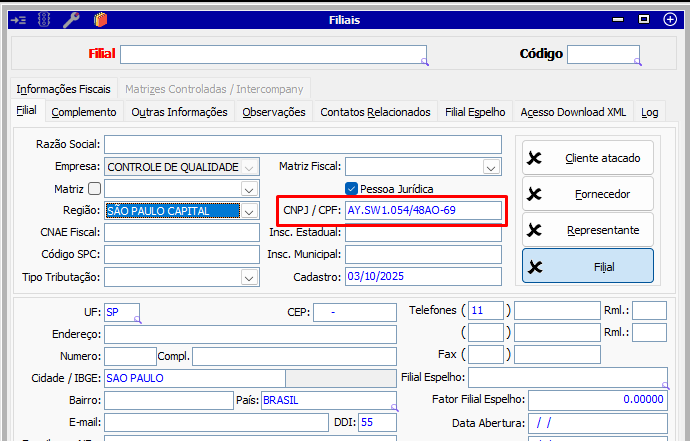Click the Fator Filial Espelho value field
Viewport: 690px width, 441px height.
coord(598,400)
